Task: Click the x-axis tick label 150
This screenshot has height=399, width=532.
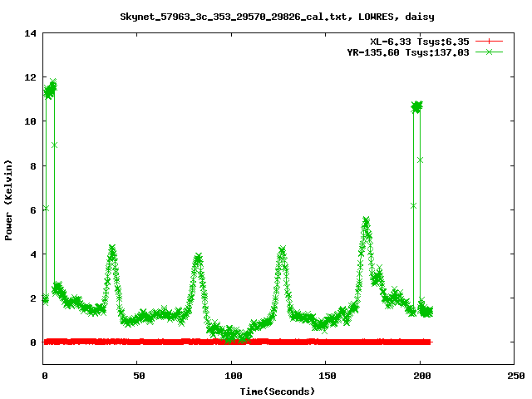Action: (327, 376)
